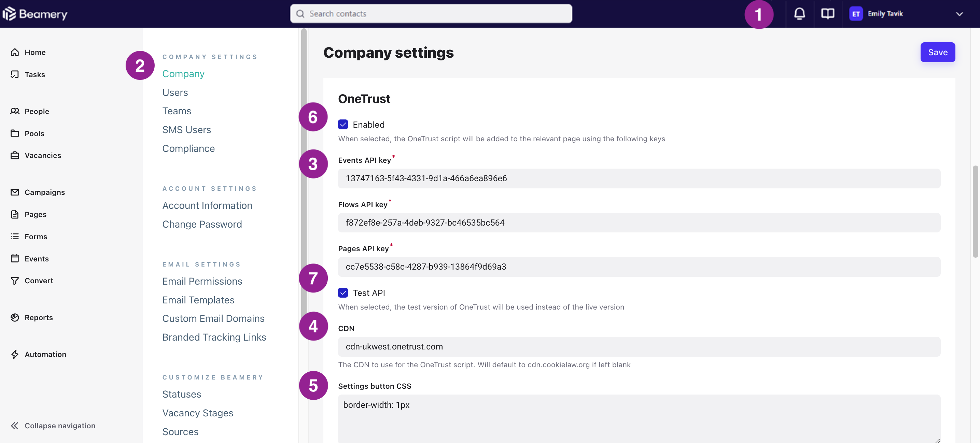The width and height of the screenshot is (980, 443).
Task: Open the Reports section
Action: [39, 317]
